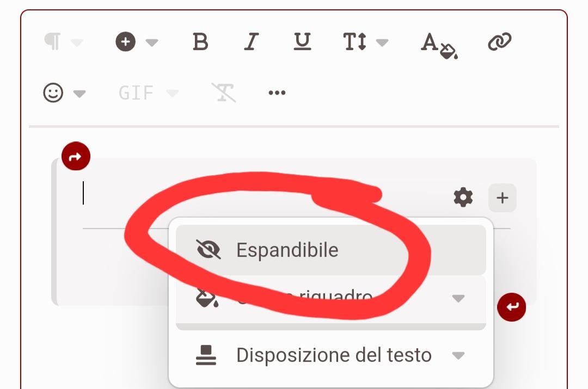Click the red arrow button above box

[x=76, y=156]
